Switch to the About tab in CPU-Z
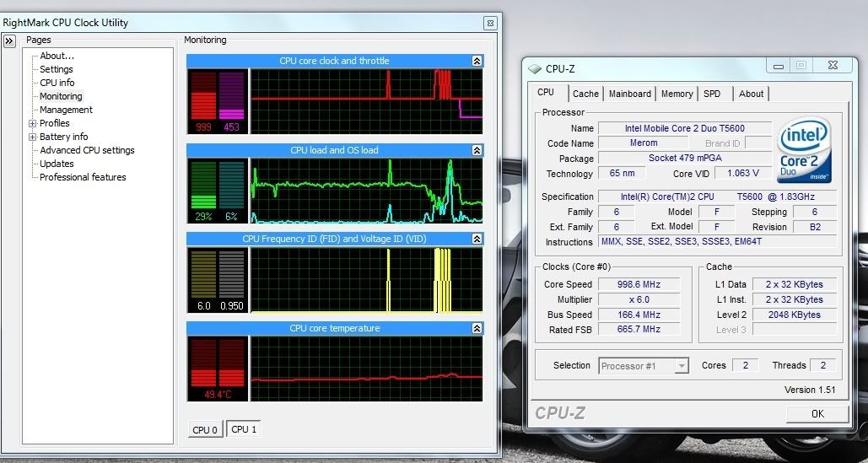Viewport: 868px width, 463px height. coord(752,94)
